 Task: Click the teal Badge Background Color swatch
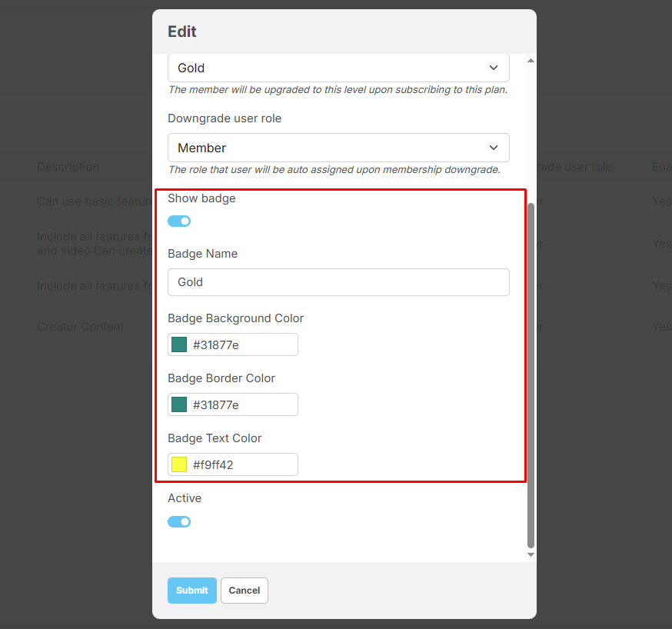179,345
